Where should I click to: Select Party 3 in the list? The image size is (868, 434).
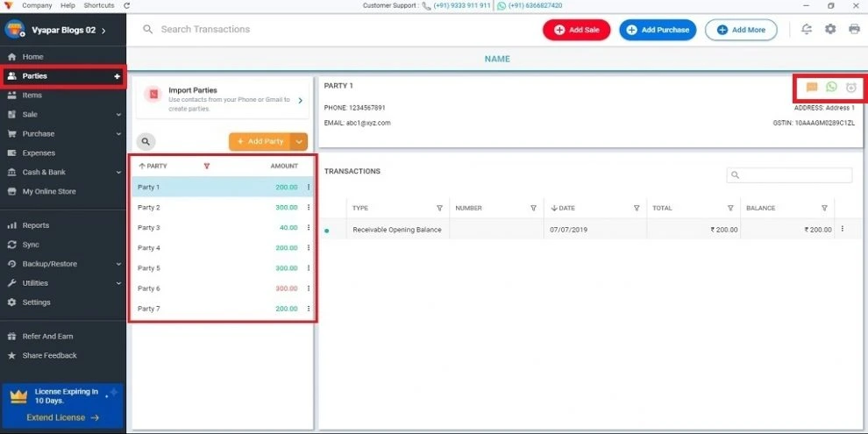223,227
